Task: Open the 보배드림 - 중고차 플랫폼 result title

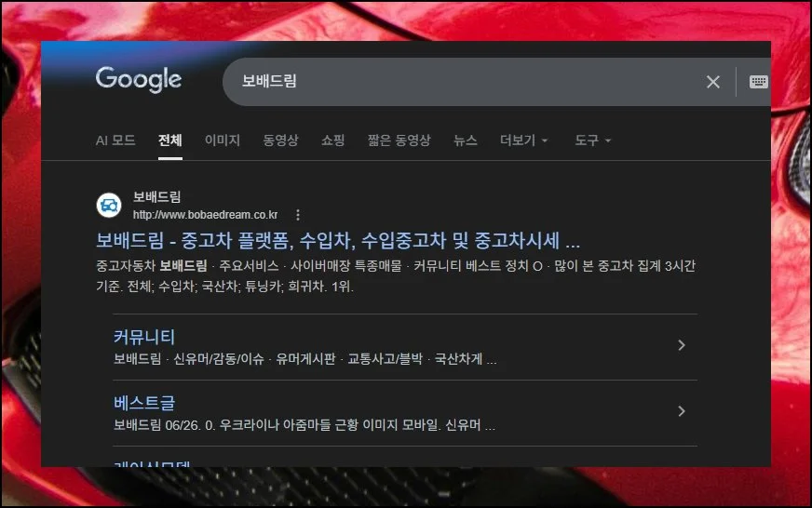Action: pyautogui.click(x=337, y=240)
